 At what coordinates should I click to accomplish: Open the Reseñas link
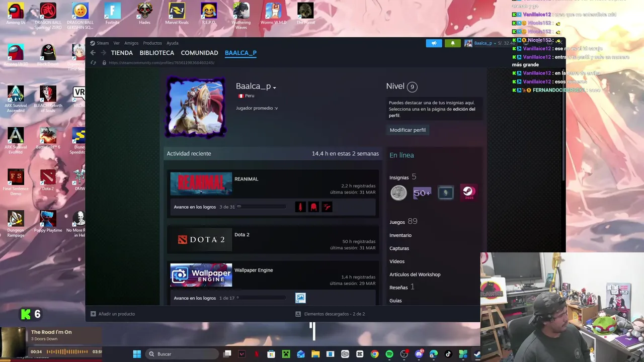401,287
